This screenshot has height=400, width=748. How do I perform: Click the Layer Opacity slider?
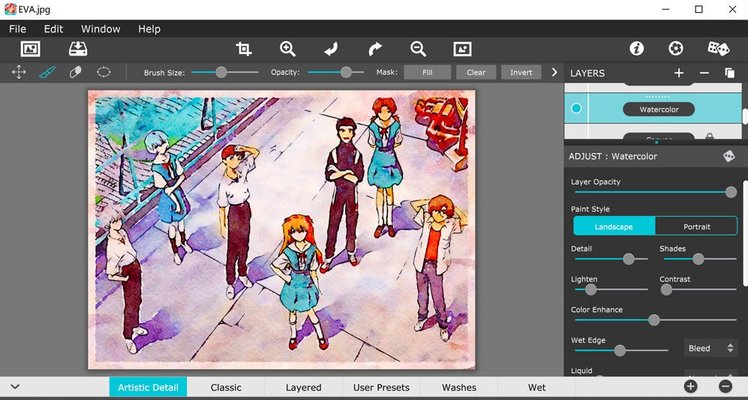coord(656,192)
